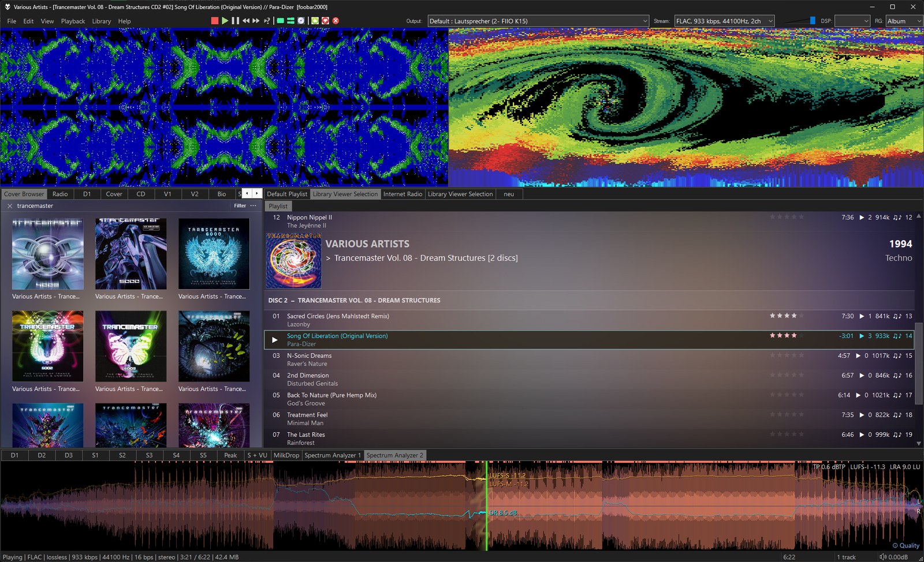Pause the track using the Pause icon

[235, 21]
